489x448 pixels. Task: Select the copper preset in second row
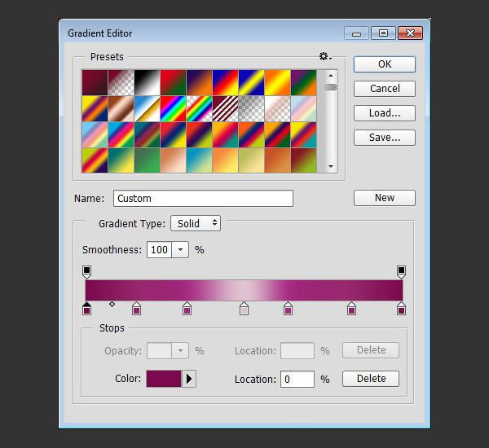pos(121,109)
